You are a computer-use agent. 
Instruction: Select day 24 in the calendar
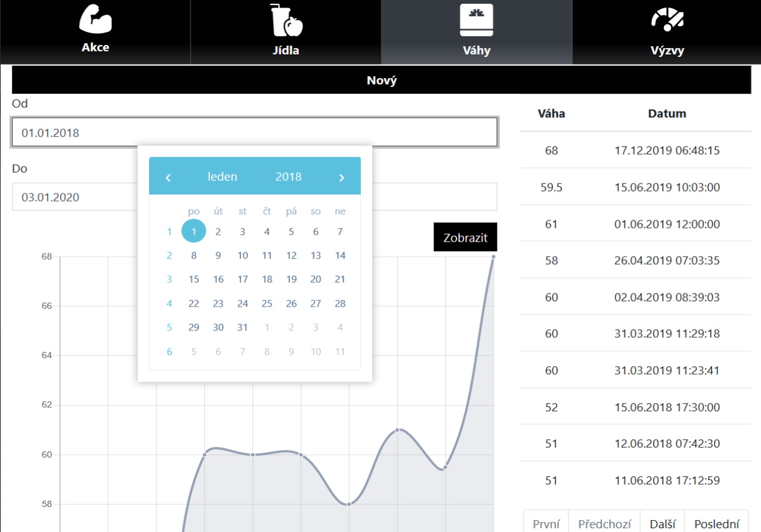(x=242, y=304)
